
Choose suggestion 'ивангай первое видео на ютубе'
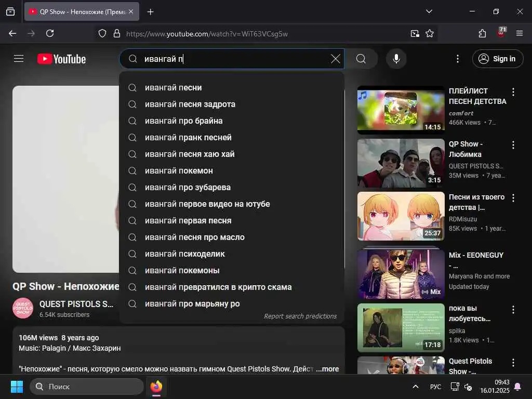tap(232, 204)
